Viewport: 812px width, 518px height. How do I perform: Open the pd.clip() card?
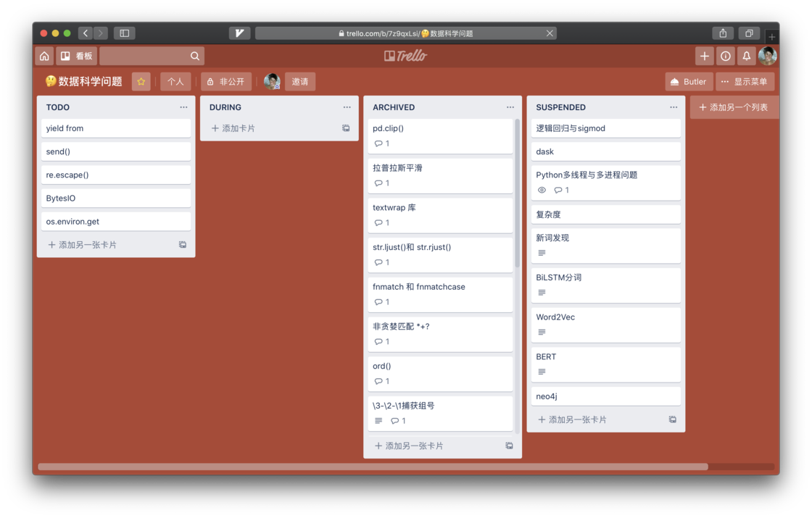click(x=439, y=136)
